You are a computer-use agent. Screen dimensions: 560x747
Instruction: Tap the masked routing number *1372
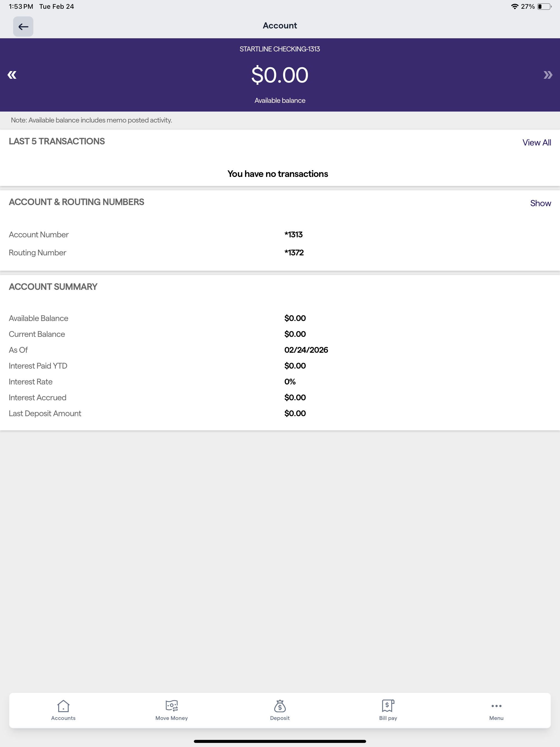click(294, 253)
